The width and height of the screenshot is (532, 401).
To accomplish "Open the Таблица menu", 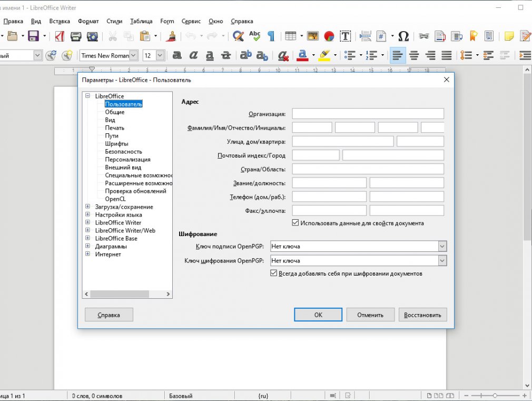I will click(141, 21).
